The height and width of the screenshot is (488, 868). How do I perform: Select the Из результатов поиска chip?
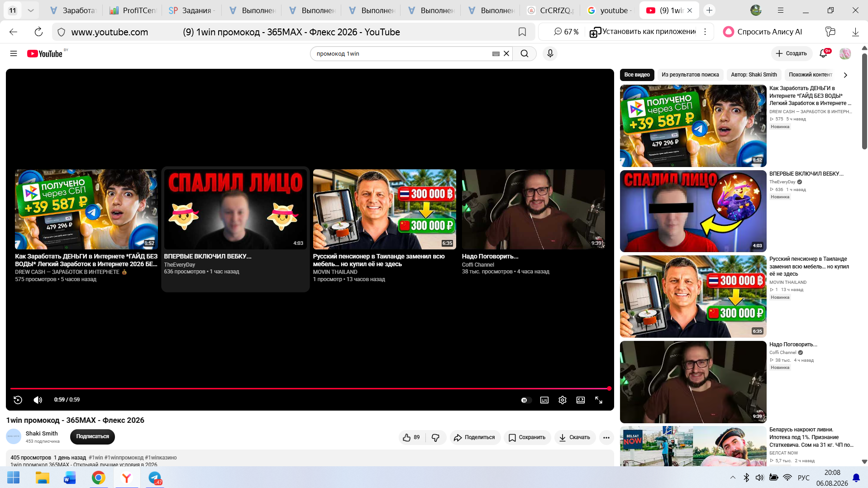click(690, 75)
